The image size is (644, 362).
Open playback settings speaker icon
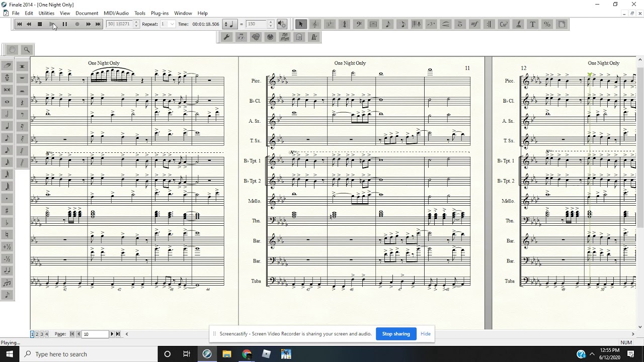[282, 24]
